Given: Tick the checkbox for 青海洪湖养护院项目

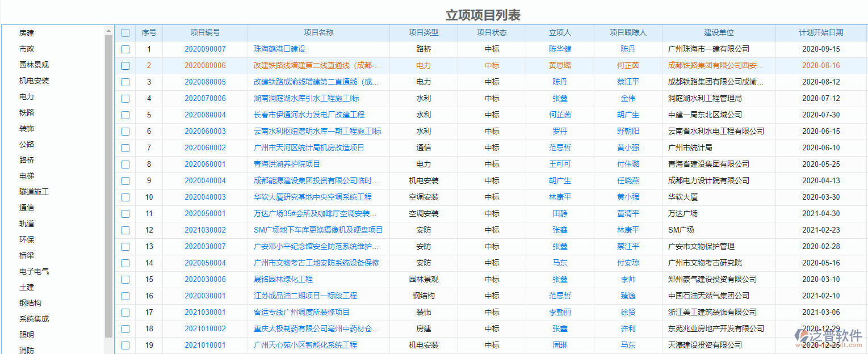Looking at the screenshot, I should [125, 164].
